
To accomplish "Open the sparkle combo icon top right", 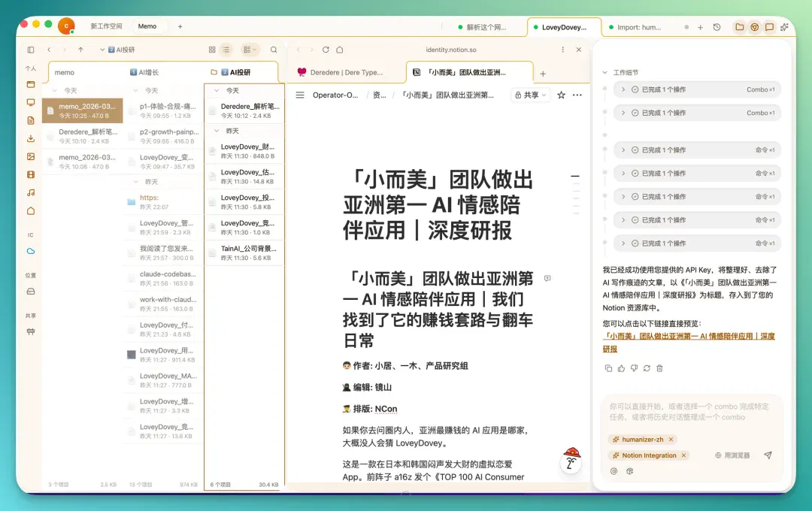I will (784, 27).
